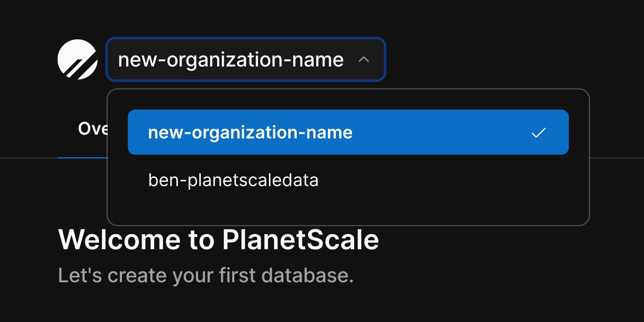Screen dimensions: 644x322
Task: Click the "Let's create your first database." text
Action: [x=206, y=275]
